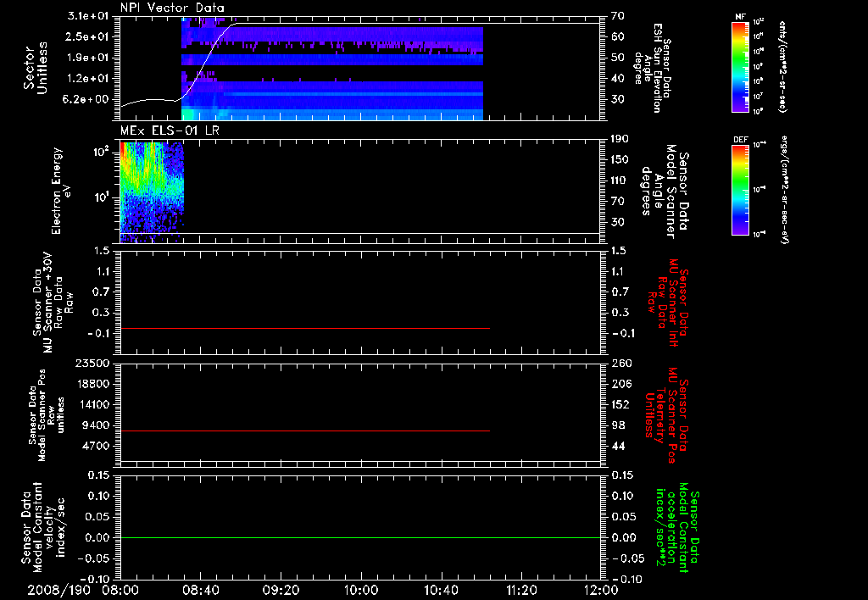
Task: Click the "23500" scanner position tick
Action: click(x=92, y=363)
